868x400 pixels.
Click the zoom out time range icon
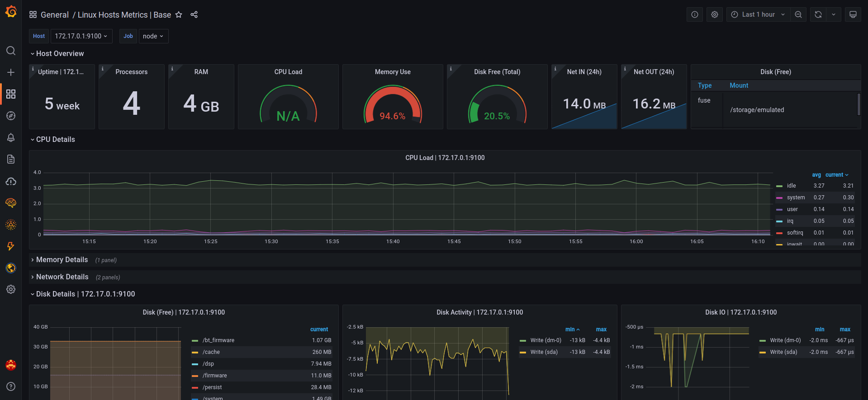798,14
